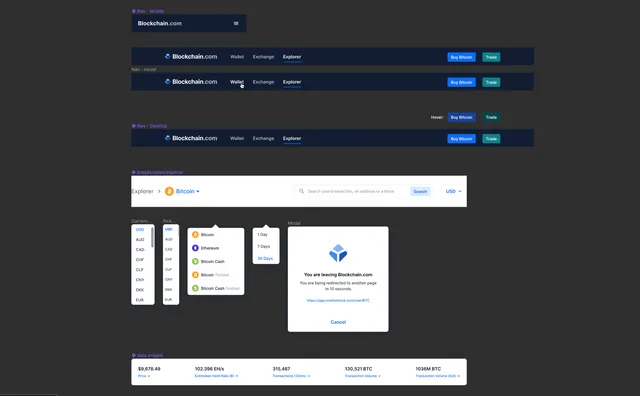Click Buy Bitcoin in unlabeled nav above Nav - Hover
The image size is (640, 396).
click(461, 57)
